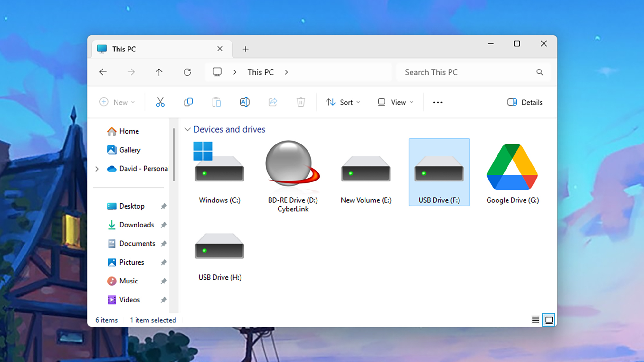This screenshot has height=362, width=644.
Task: Open View dropdown options
Action: pyautogui.click(x=395, y=102)
